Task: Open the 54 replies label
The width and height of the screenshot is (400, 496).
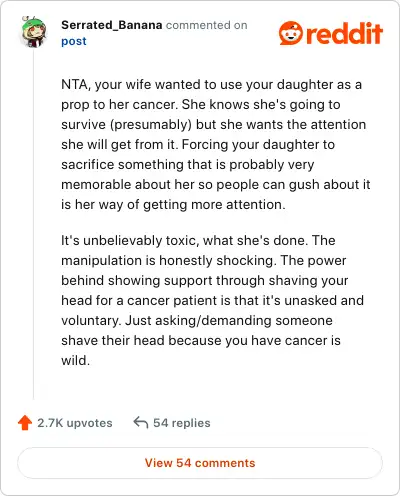Action: click(182, 423)
